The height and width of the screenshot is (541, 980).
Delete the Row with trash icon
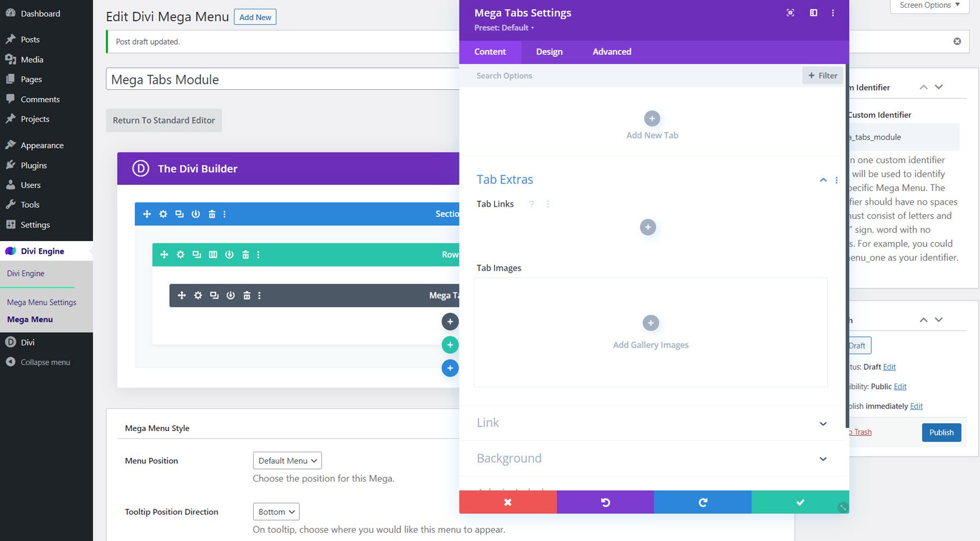tap(246, 254)
